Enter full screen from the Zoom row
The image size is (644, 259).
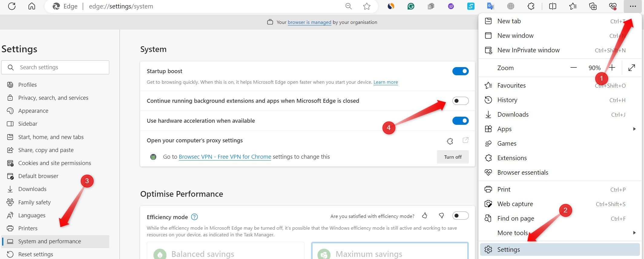[x=632, y=68]
